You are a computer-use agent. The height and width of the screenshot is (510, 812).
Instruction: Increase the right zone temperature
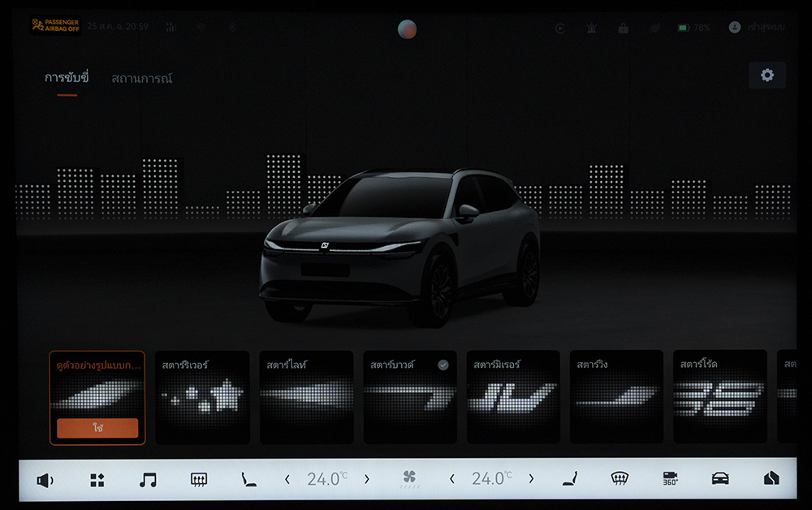pos(531,479)
